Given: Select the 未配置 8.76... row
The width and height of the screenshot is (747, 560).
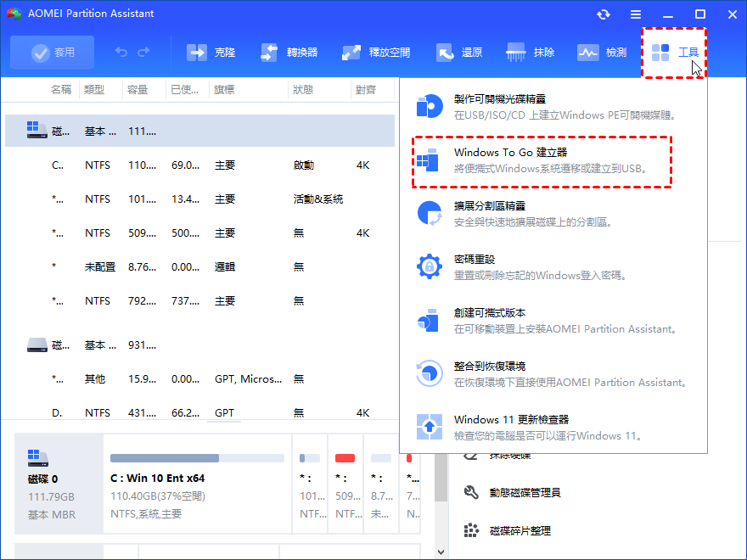Looking at the screenshot, I should (x=200, y=266).
